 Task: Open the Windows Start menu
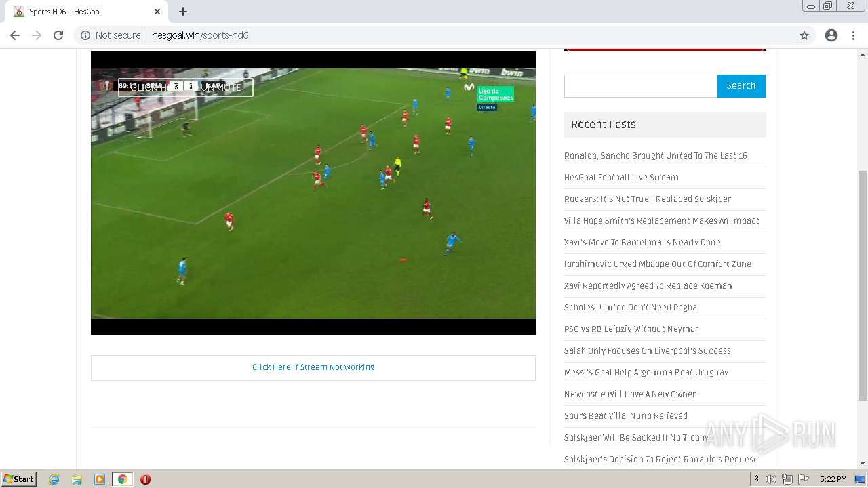[19, 479]
